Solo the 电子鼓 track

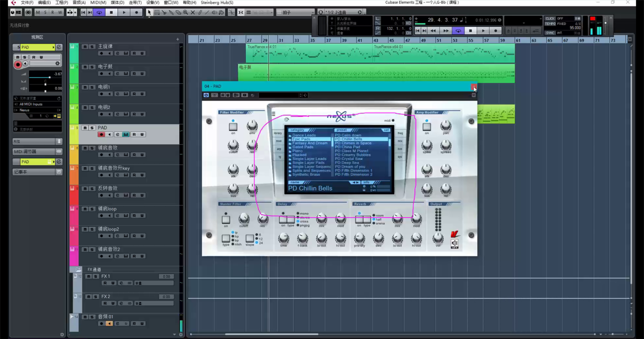[92, 67]
